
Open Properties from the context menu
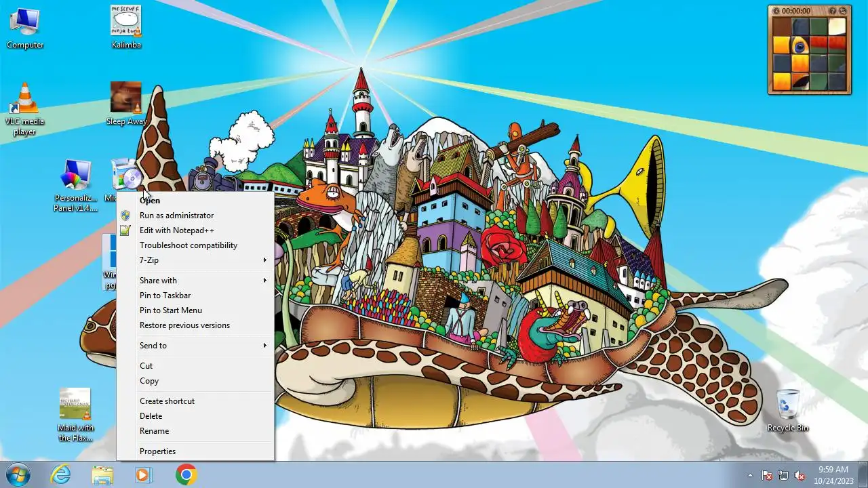[x=195, y=451]
